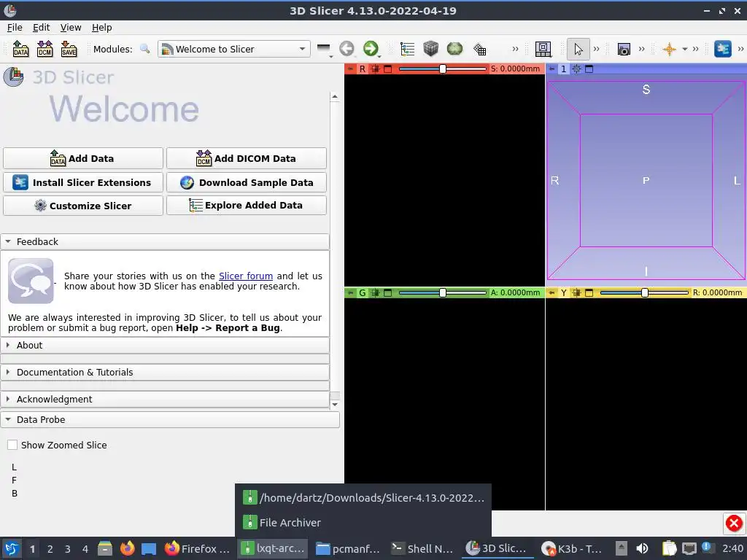Open the pcmanfm taskbar window

348,548
